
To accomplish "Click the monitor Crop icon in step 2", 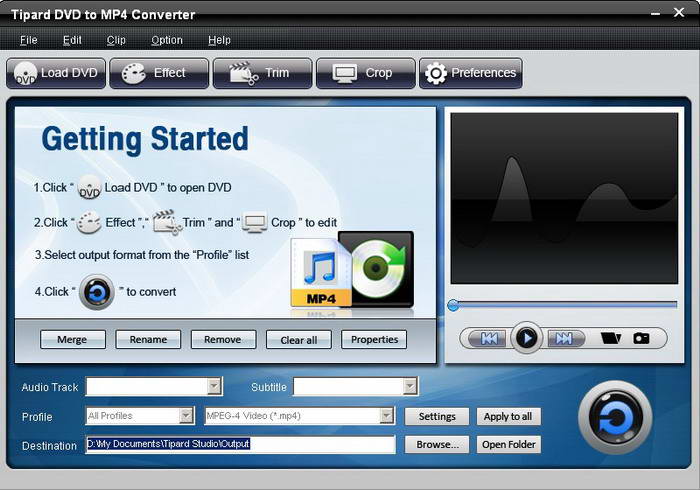I will coord(254,223).
